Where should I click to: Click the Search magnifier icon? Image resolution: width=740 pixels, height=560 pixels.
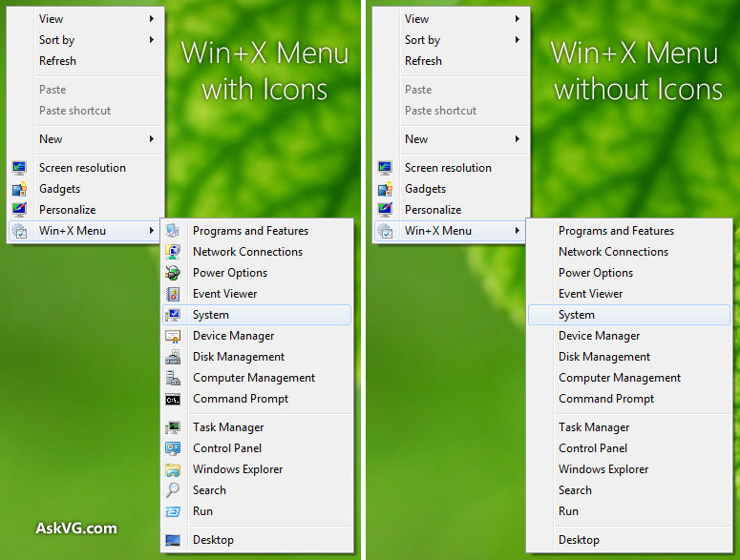(173, 490)
